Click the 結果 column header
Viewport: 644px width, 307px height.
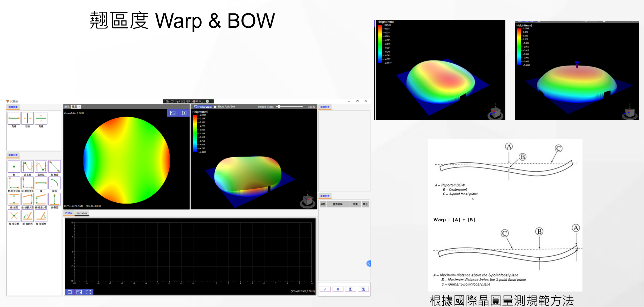tap(355, 204)
